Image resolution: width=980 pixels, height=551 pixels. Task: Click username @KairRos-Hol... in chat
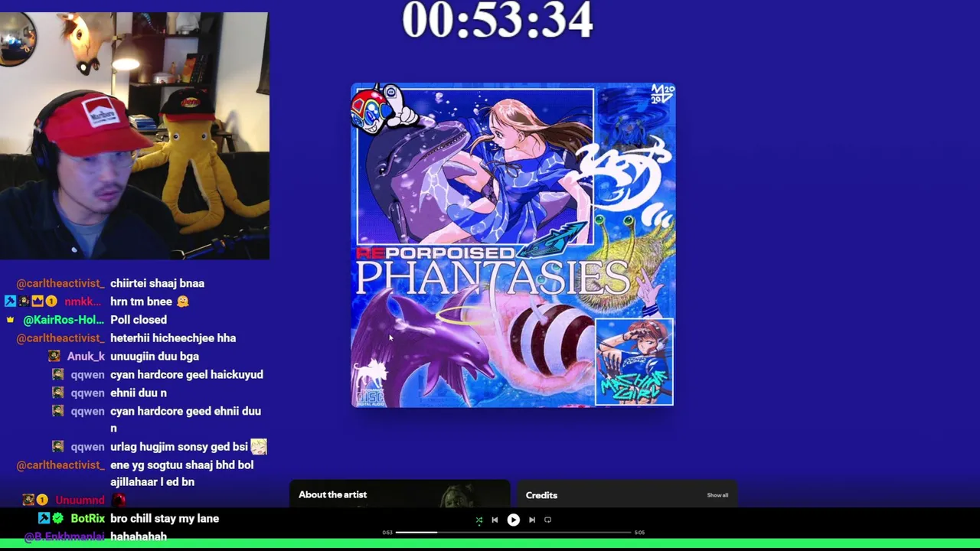(x=64, y=320)
